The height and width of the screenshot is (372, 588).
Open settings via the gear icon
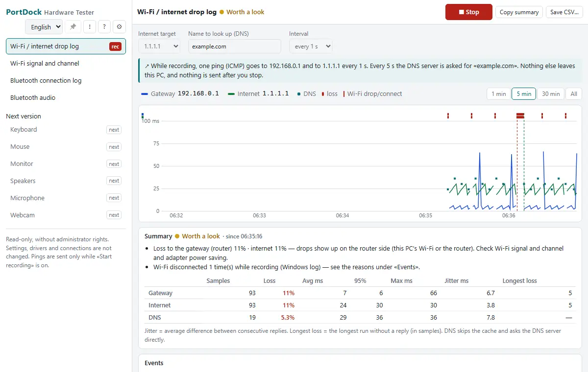[119, 27]
